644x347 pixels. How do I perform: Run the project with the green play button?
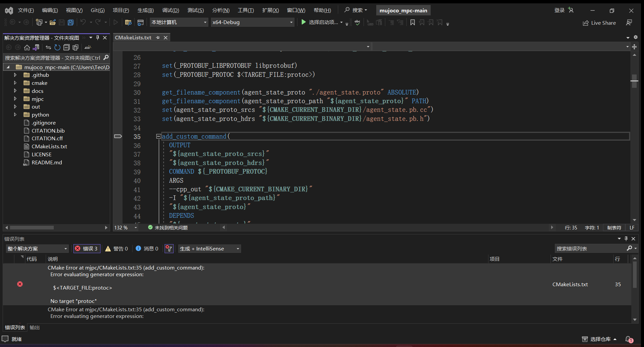coord(303,22)
